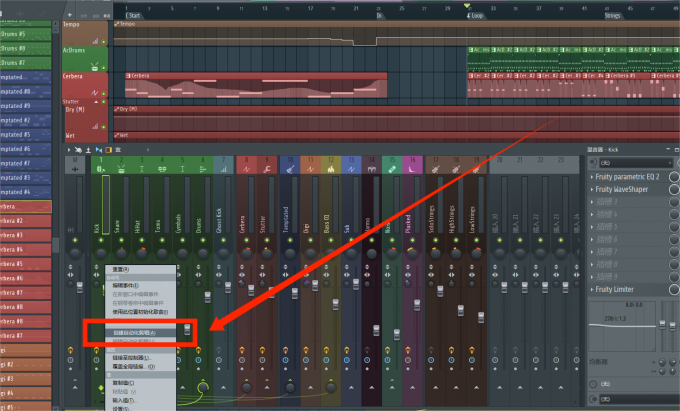The image size is (680, 411).
Task: Open the audio input dropdown in effects panel
Action: point(635,163)
